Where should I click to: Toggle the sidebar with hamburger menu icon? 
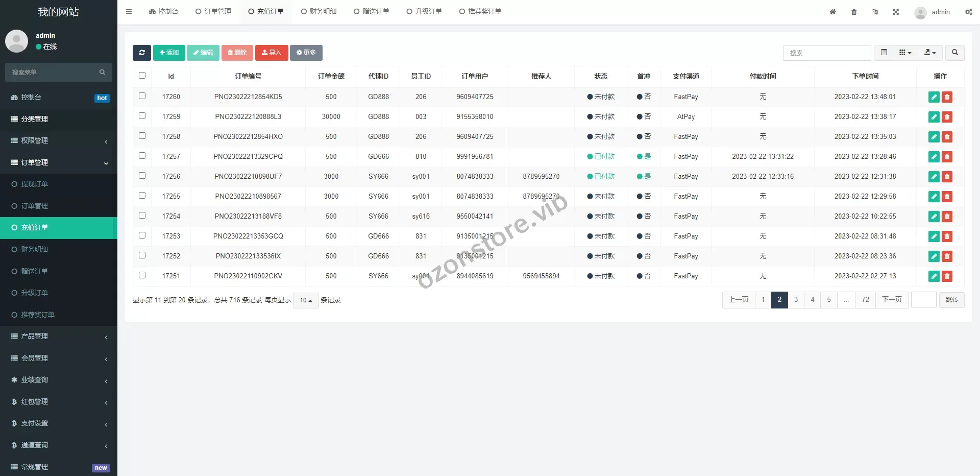click(x=129, y=12)
